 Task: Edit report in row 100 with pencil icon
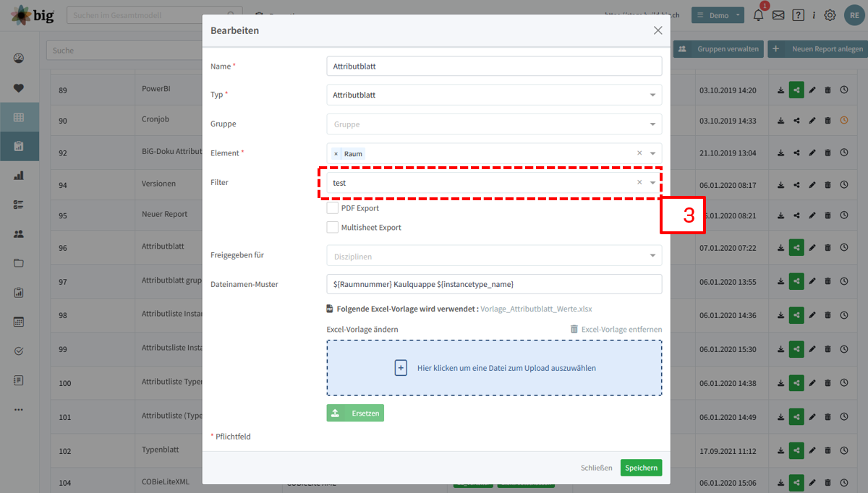click(x=812, y=383)
